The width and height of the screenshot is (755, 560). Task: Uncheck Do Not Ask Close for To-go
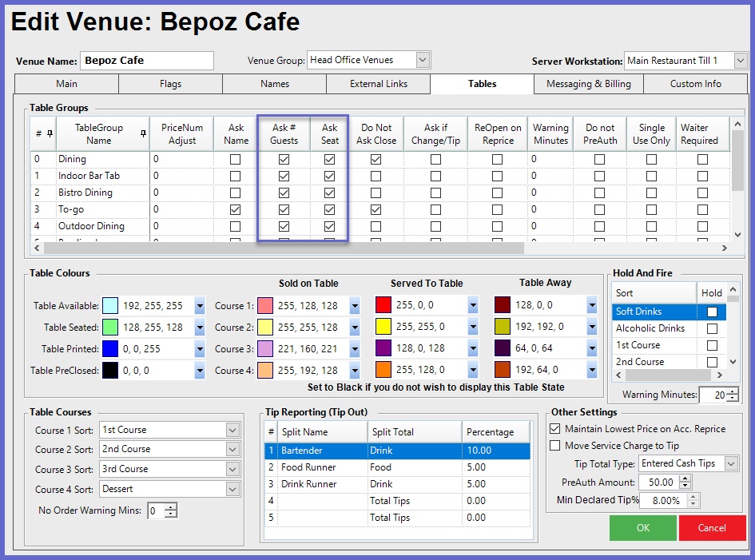(x=376, y=210)
